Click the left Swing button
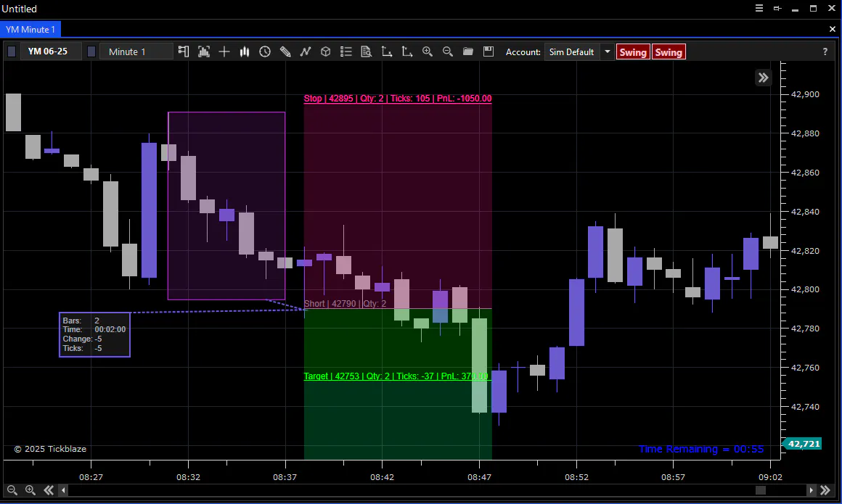The height and width of the screenshot is (504, 842). (633, 52)
